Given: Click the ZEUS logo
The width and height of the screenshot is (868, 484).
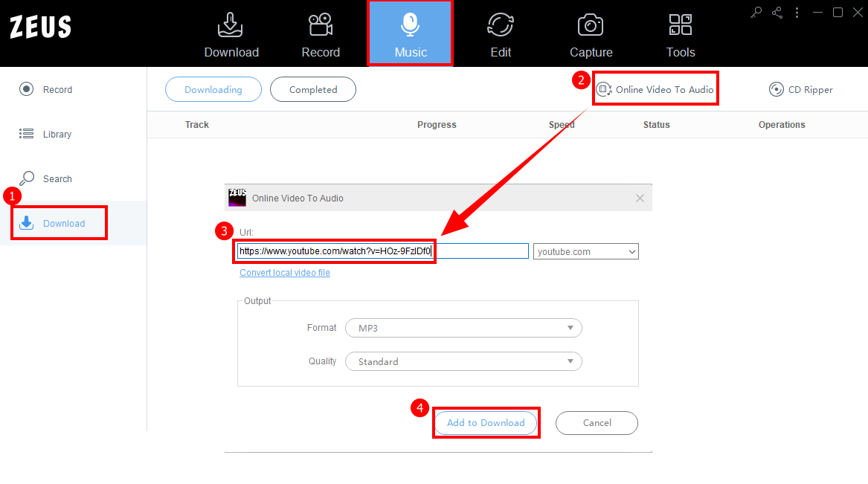Looking at the screenshot, I should [x=40, y=27].
